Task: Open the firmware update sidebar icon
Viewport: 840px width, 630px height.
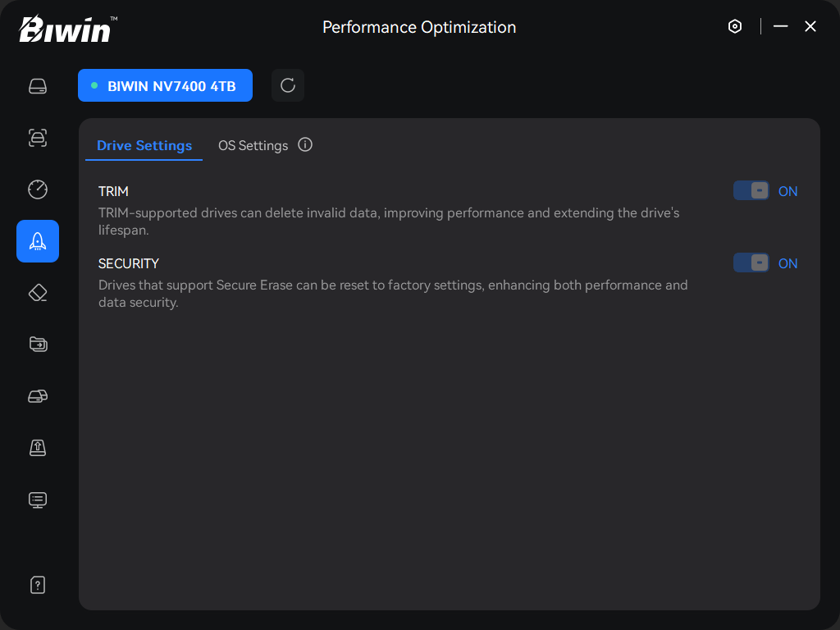Action: point(38,447)
